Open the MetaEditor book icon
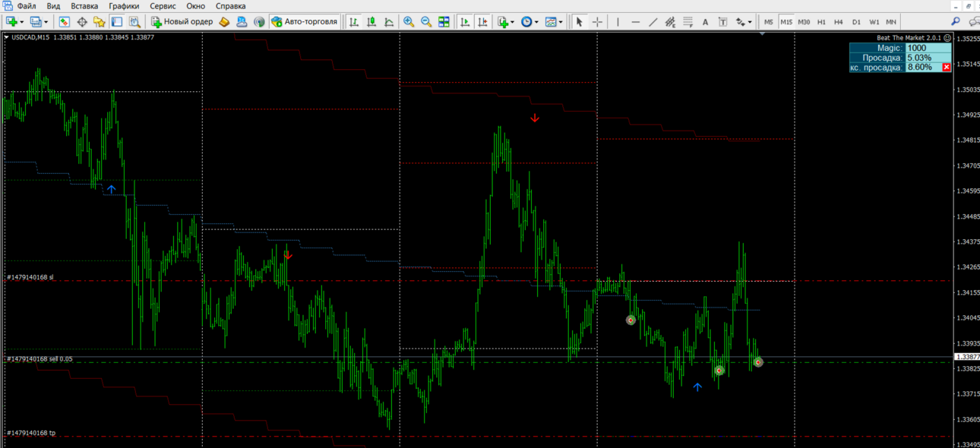 [224, 22]
